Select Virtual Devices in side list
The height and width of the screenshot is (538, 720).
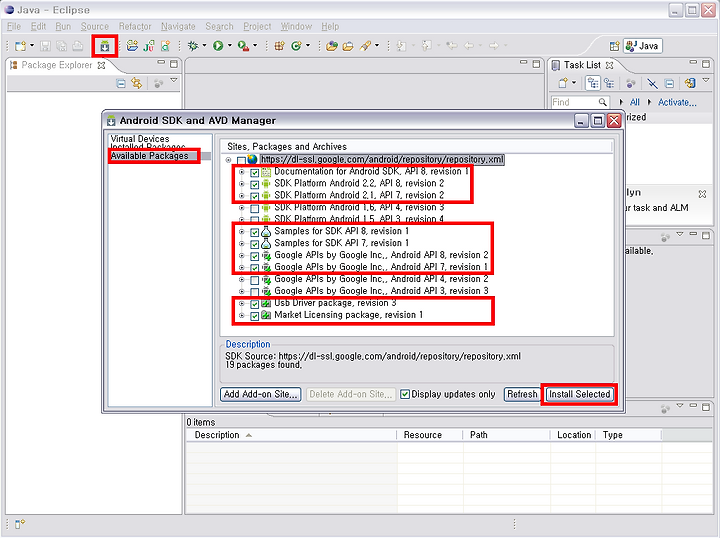140,139
